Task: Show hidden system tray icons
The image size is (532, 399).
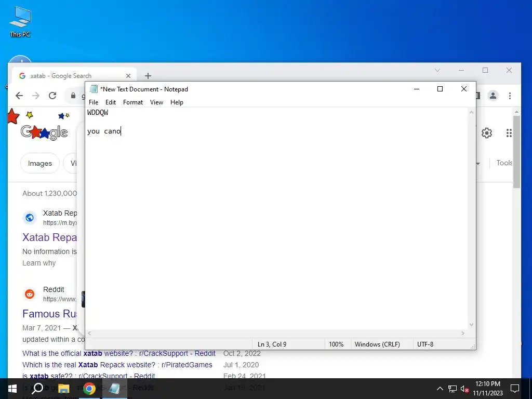Action: 440,389
